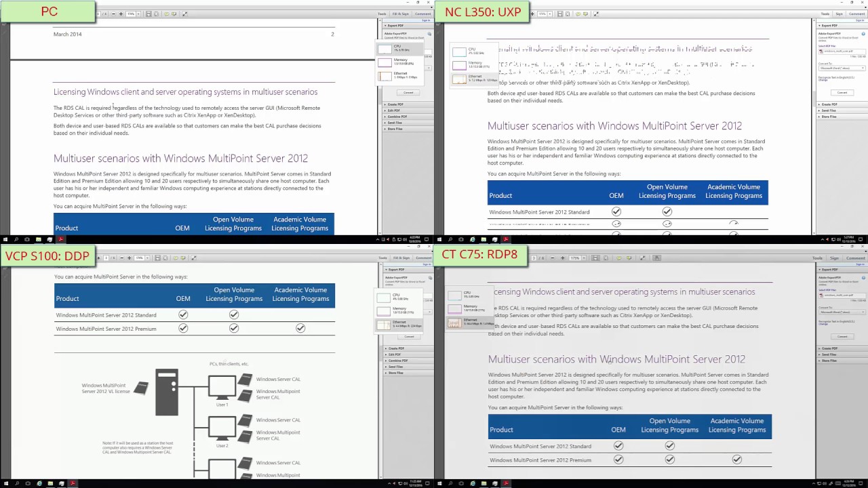Click highlight text icon in CT C75 window
The width and height of the screenshot is (868, 488).
(629, 258)
